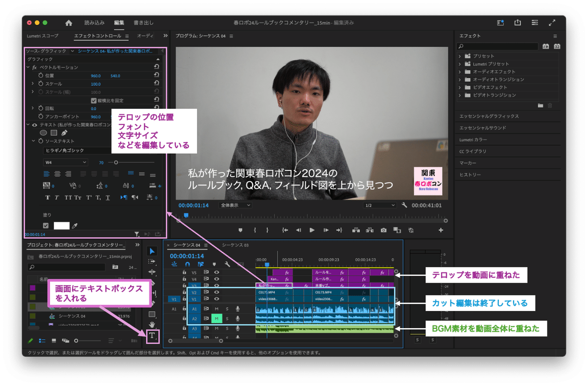This screenshot has height=386, width=588.
Task: Go to In point in program monitor
Action: [285, 230]
